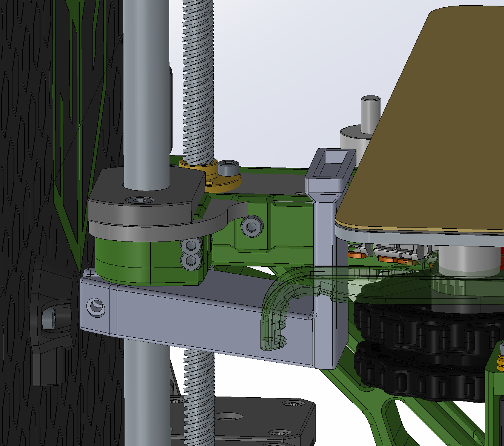Select the black socket screw beside brass nut
This screenshot has height=446, width=504.
pos(229,168)
